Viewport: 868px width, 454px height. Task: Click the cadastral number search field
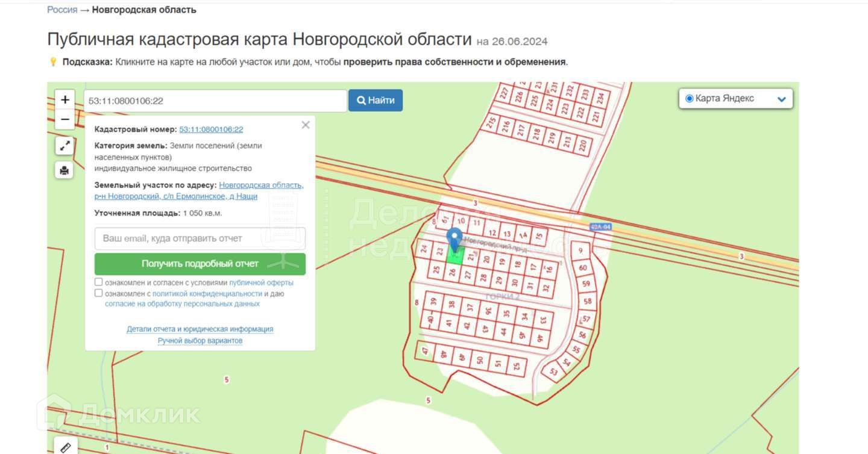pyautogui.click(x=215, y=101)
